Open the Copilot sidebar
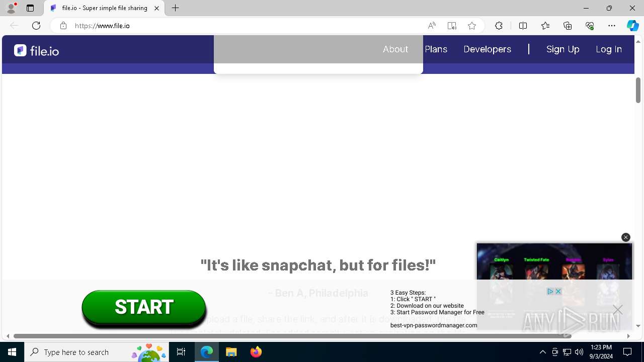644x362 pixels. 632,26
